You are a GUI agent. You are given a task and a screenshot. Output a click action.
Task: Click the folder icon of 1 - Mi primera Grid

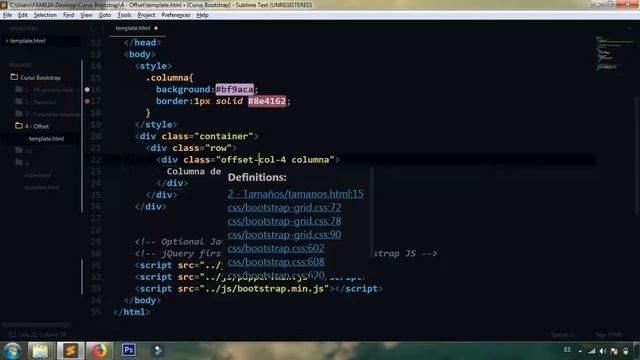click(x=19, y=89)
